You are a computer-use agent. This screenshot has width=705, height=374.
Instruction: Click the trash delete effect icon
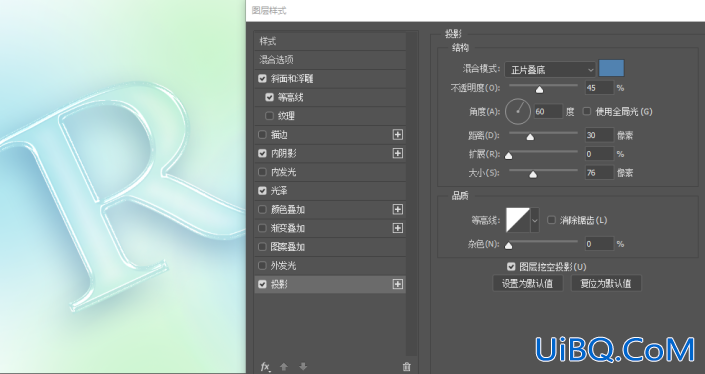coord(406,367)
